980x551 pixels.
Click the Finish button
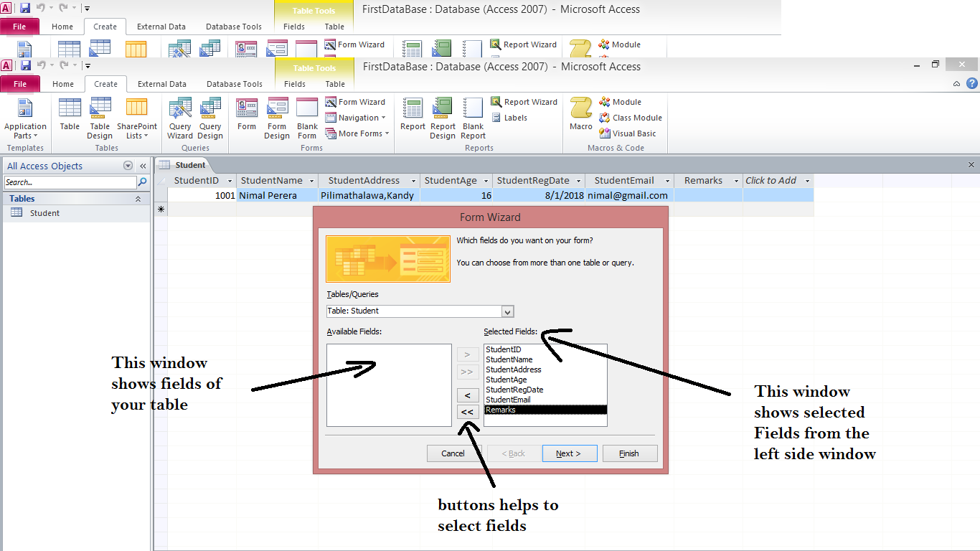click(629, 453)
